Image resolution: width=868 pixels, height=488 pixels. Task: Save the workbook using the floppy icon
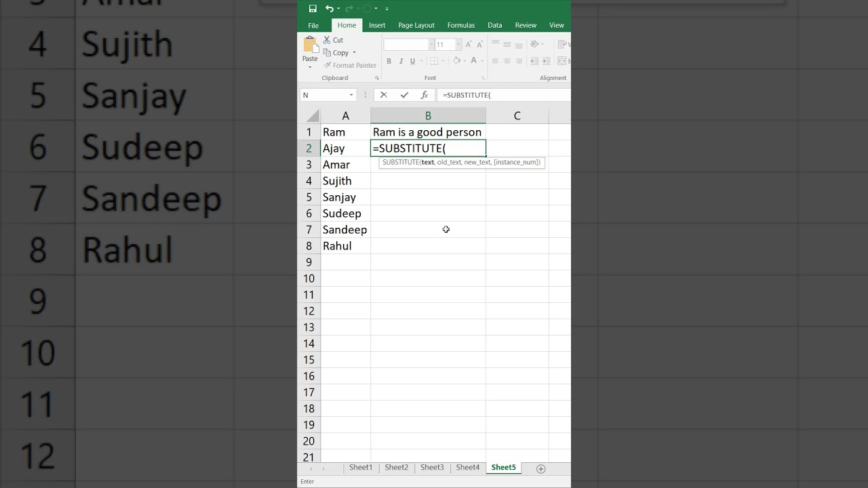tap(313, 9)
